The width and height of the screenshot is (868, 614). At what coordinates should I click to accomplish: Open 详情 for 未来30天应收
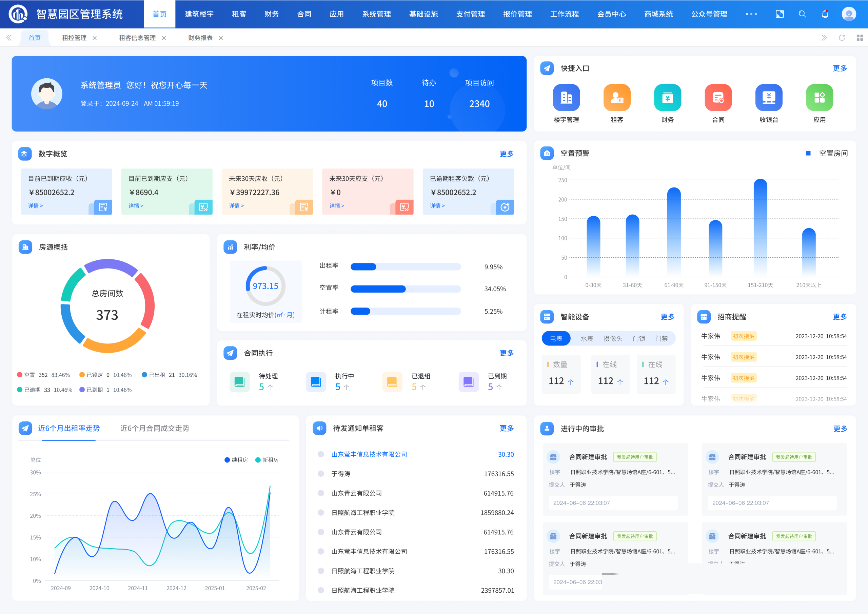click(236, 206)
